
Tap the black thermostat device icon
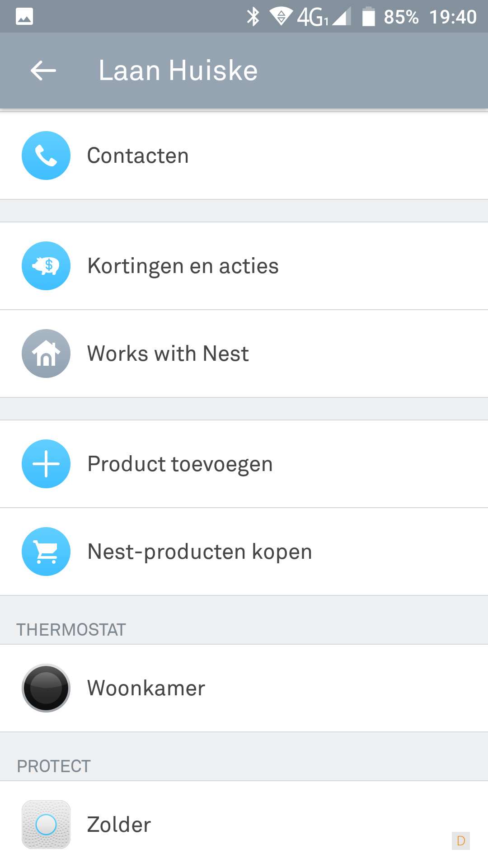[46, 688]
